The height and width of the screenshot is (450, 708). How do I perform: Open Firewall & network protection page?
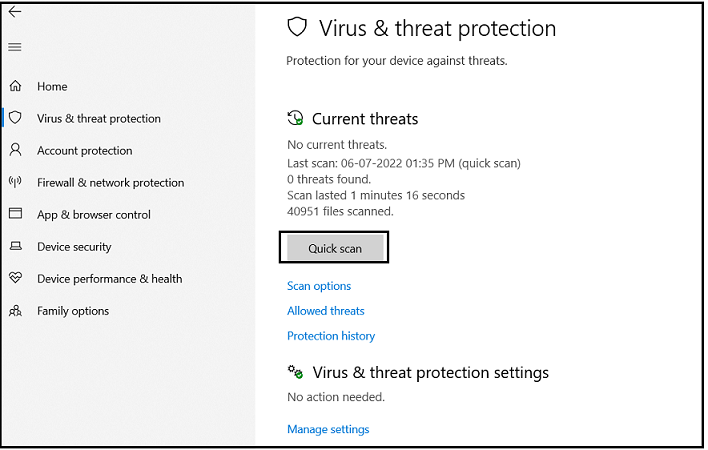(110, 183)
